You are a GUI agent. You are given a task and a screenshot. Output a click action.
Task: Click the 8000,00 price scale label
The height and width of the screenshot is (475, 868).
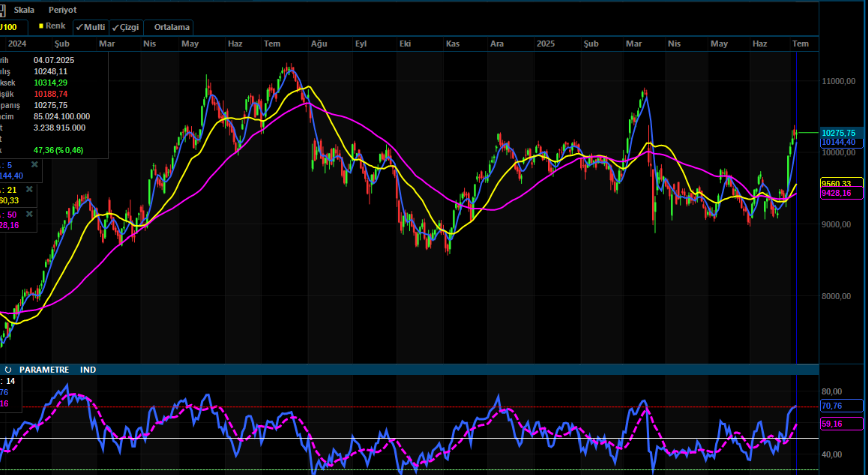tap(836, 296)
